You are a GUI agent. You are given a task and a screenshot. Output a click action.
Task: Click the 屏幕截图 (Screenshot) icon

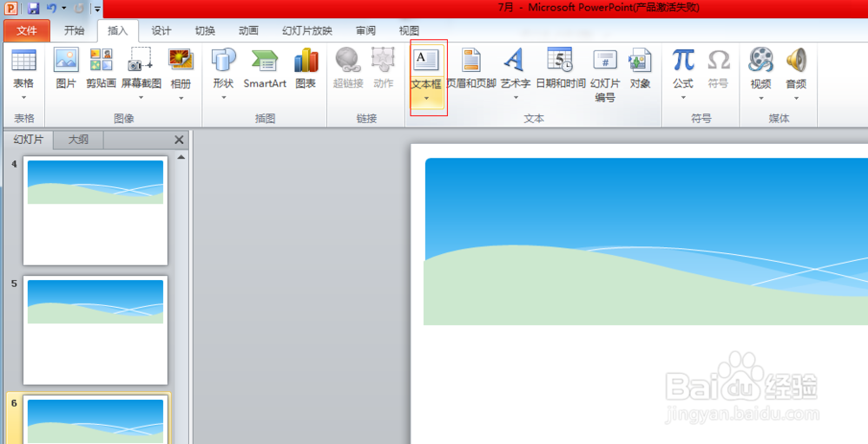tap(141, 60)
